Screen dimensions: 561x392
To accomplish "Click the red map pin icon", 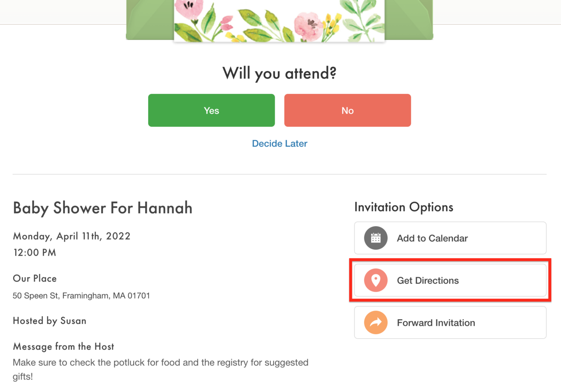I will tap(376, 281).
